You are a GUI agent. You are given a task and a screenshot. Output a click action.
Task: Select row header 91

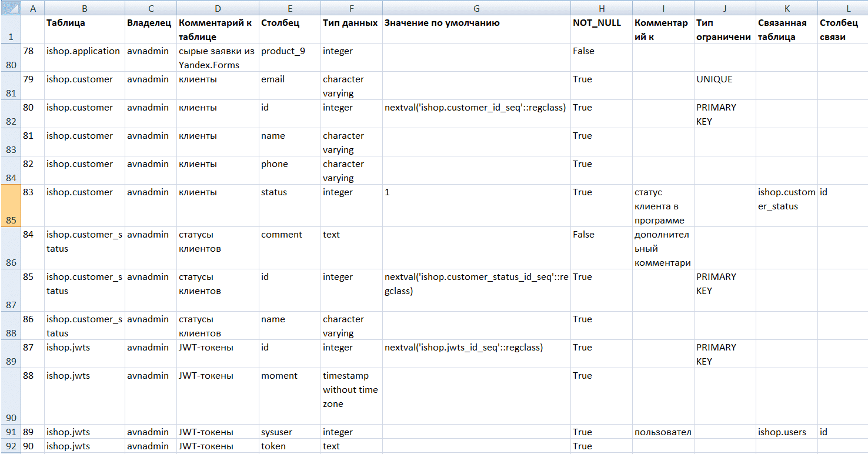click(x=10, y=432)
